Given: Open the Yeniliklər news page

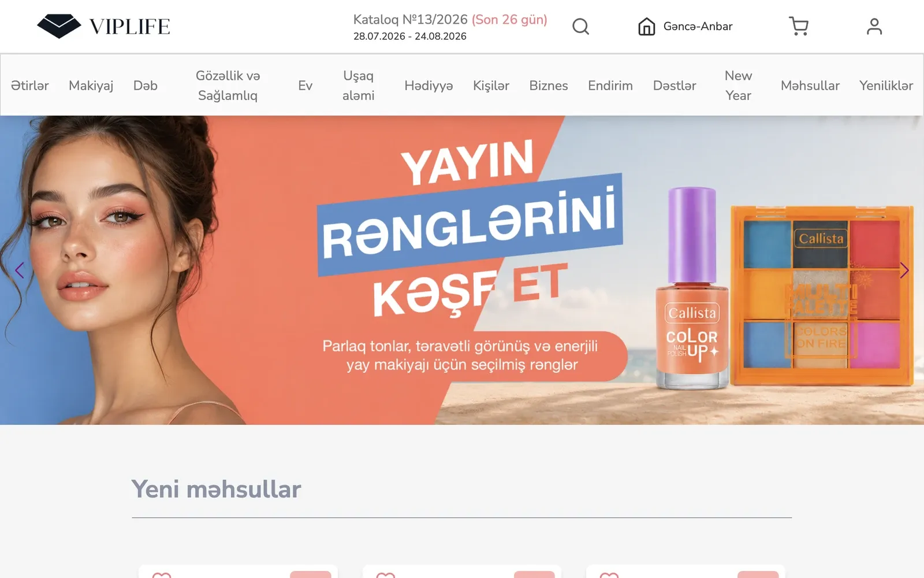Looking at the screenshot, I should (886, 86).
